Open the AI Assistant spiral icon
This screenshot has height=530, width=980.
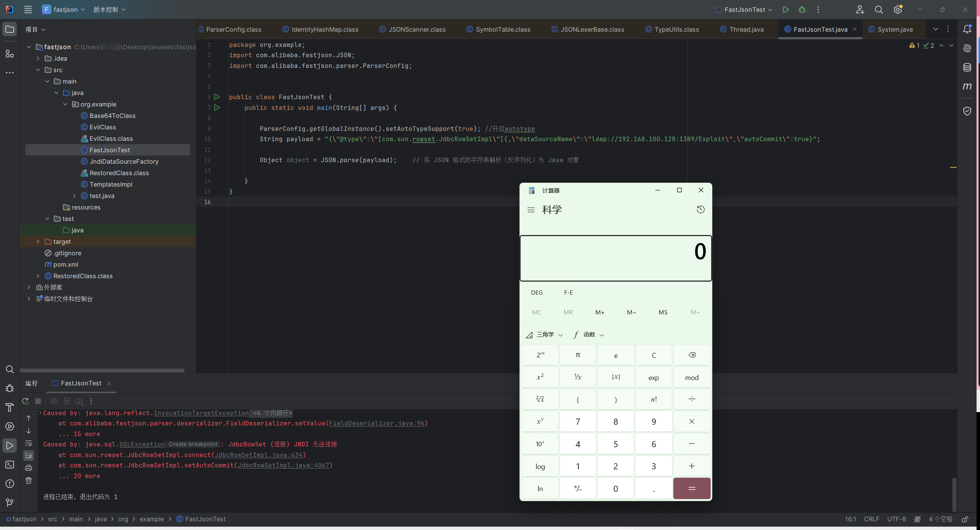[967, 48]
